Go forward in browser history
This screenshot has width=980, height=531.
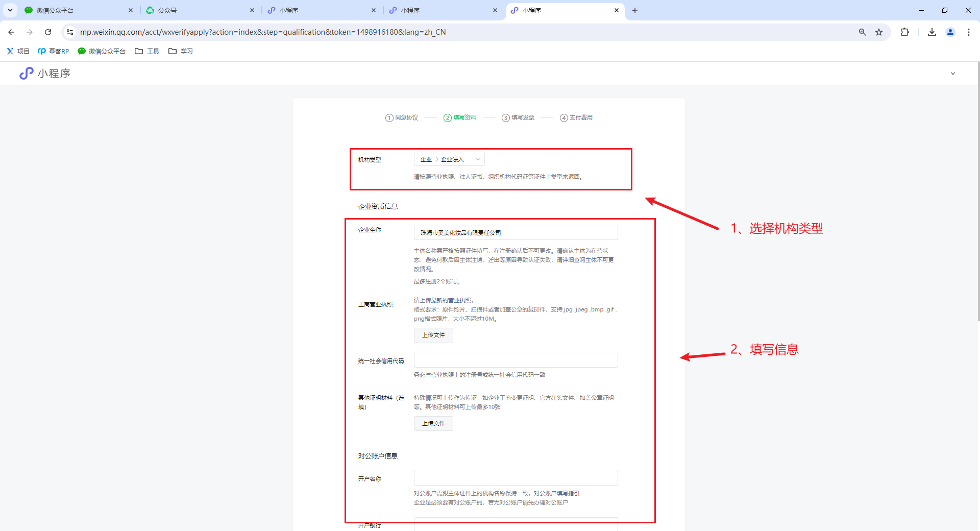click(x=30, y=32)
